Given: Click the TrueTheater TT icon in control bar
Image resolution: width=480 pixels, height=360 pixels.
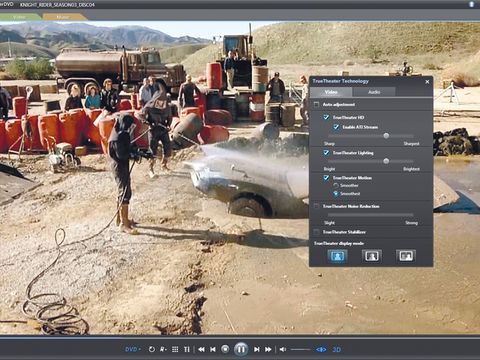Looking at the screenshot, I should [187, 349].
